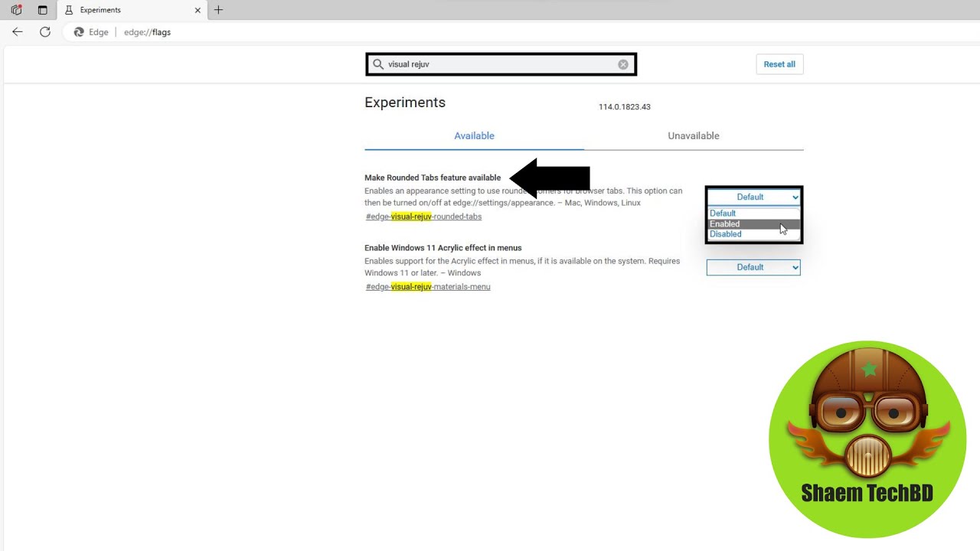
Task: Close the Experiments tab
Action: point(198,10)
